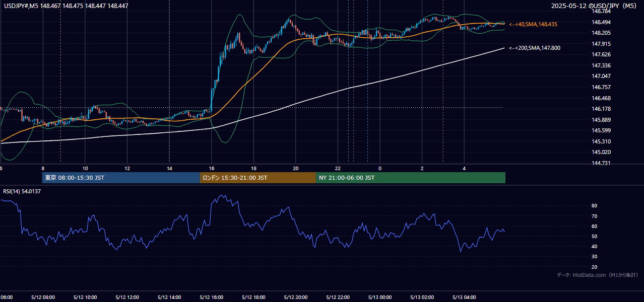This screenshot has width=644, height=302.
Task: Click the hour label 18 under the main chart
Action: pyautogui.click(x=253, y=168)
